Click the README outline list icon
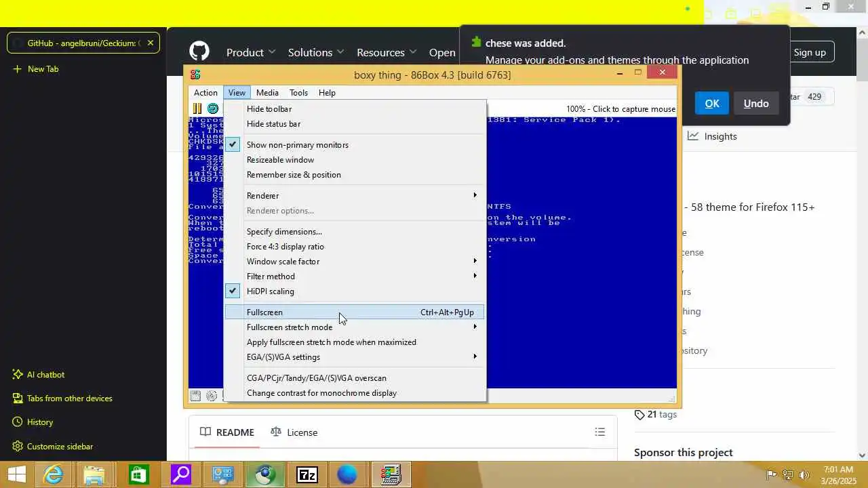This screenshot has height=488, width=868. click(x=599, y=432)
